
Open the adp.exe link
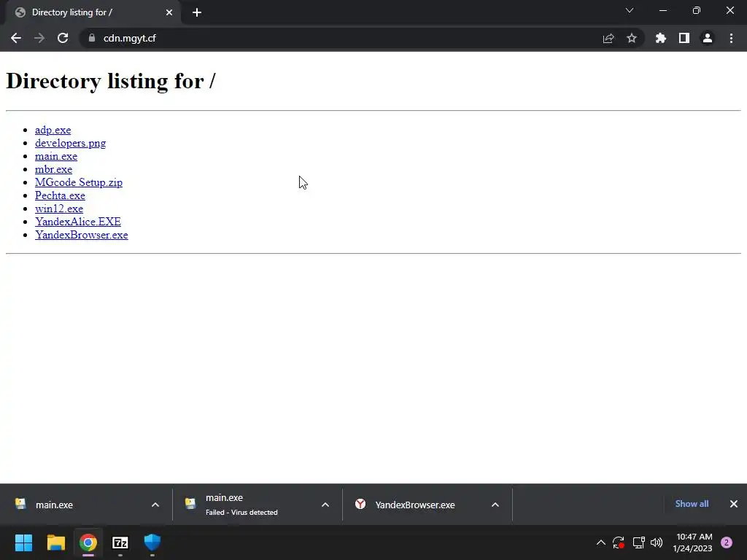pos(53,130)
